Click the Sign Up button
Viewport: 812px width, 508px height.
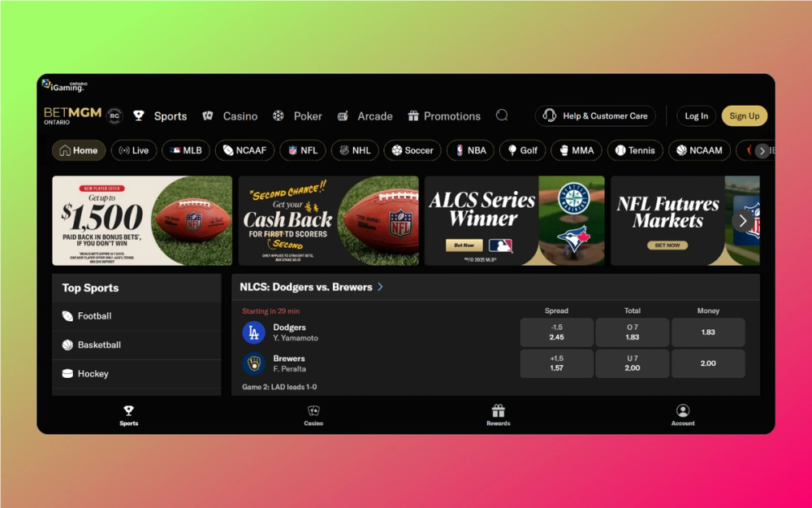click(744, 115)
